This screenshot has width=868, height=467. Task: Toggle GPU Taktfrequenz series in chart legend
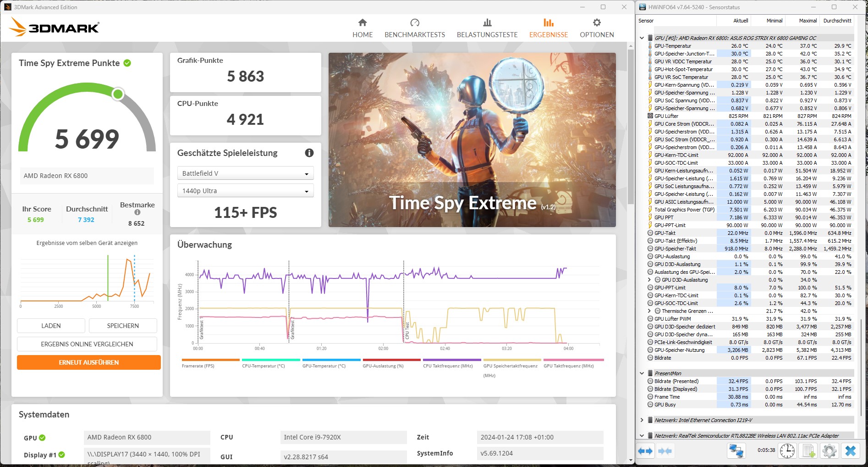pyautogui.click(x=573, y=363)
